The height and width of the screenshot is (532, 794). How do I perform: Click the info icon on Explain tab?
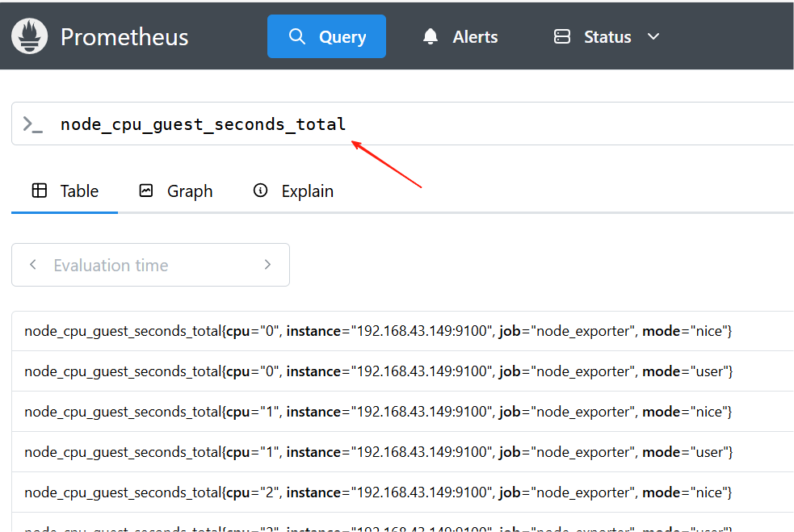pos(260,191)
